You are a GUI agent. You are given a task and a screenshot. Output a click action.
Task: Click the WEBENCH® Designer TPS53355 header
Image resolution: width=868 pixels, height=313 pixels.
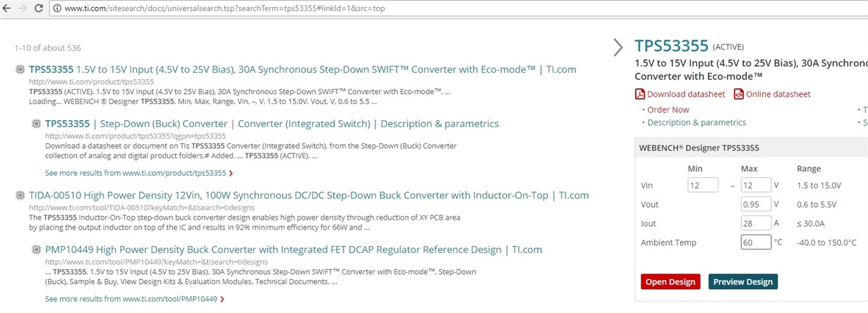click(x=699, y=148)
